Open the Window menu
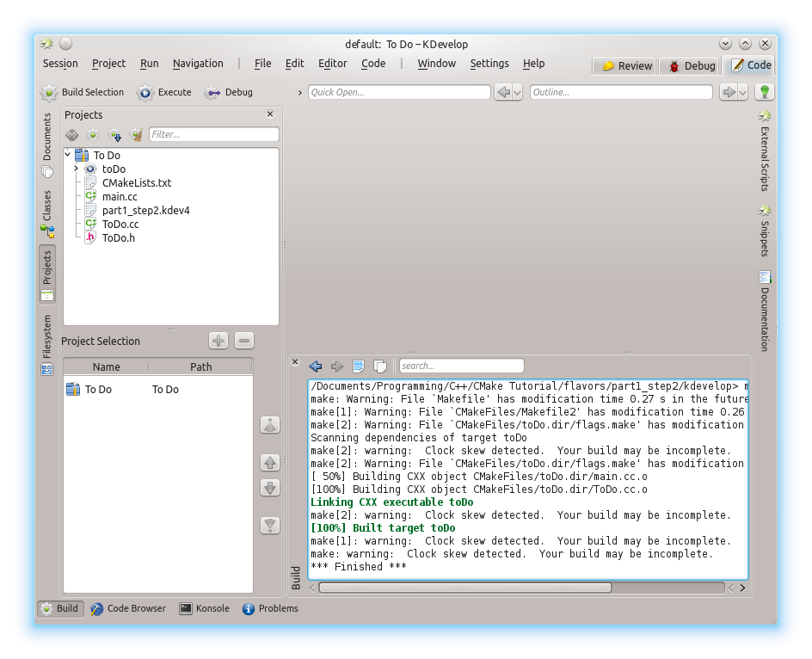812x659 pixels. 437,63
